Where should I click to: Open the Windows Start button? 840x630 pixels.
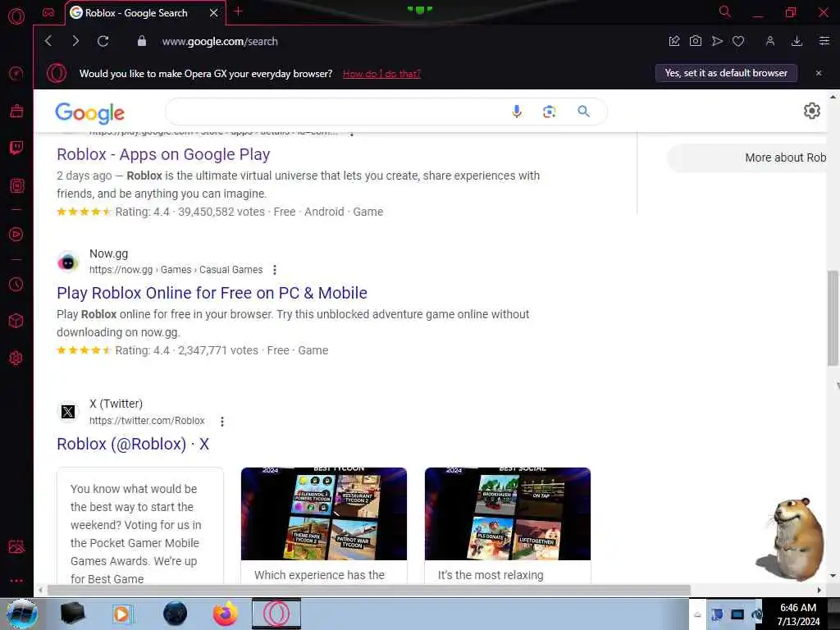point(22,614)
